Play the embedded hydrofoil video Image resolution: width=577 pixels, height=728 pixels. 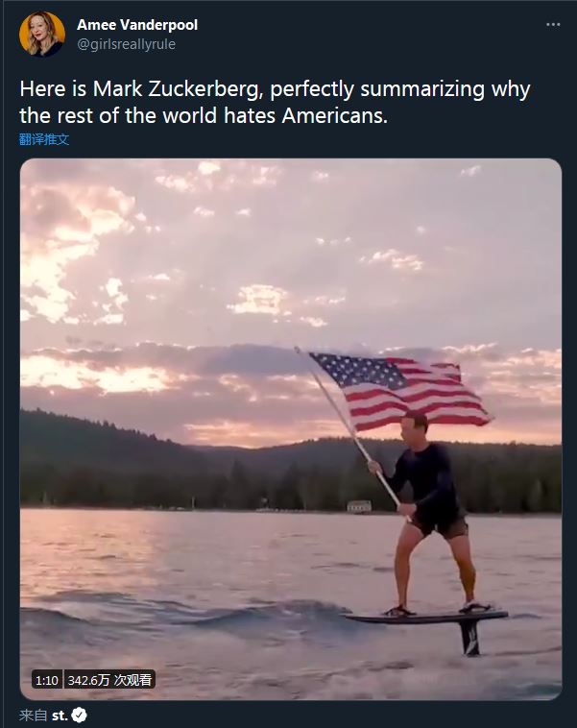291,429
